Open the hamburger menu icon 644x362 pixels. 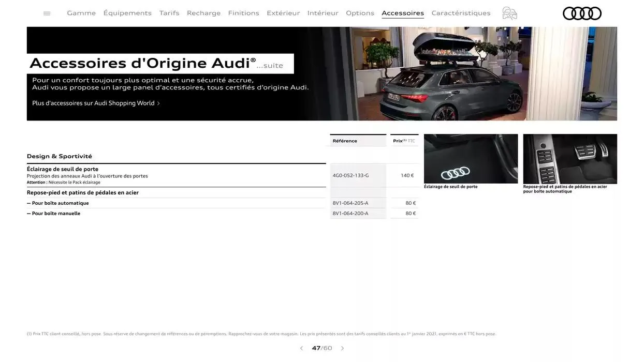(47, 13)
